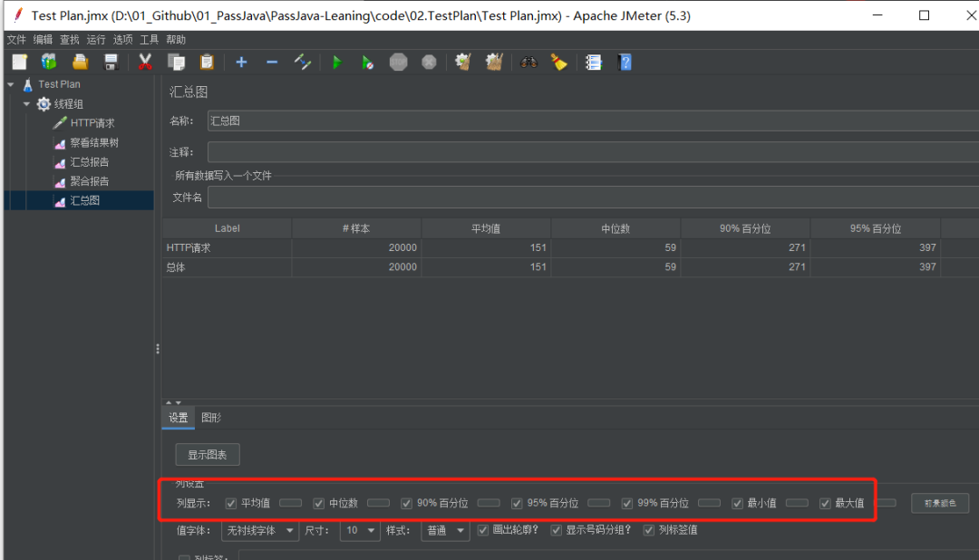Open the 选项 menu

pos(122,39)
